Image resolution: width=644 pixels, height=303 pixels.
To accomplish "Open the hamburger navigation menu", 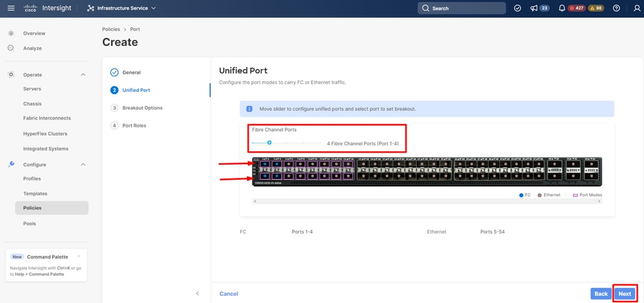I will pos(11,8).
